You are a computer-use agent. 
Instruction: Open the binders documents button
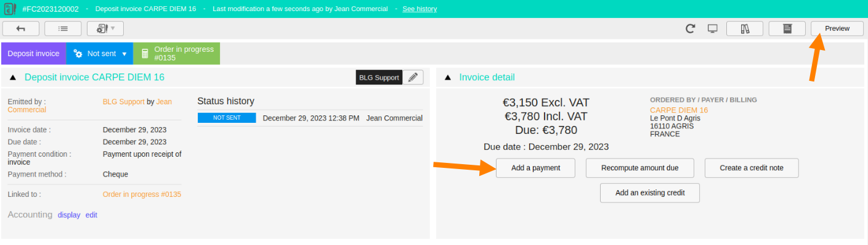coord(745,28)
